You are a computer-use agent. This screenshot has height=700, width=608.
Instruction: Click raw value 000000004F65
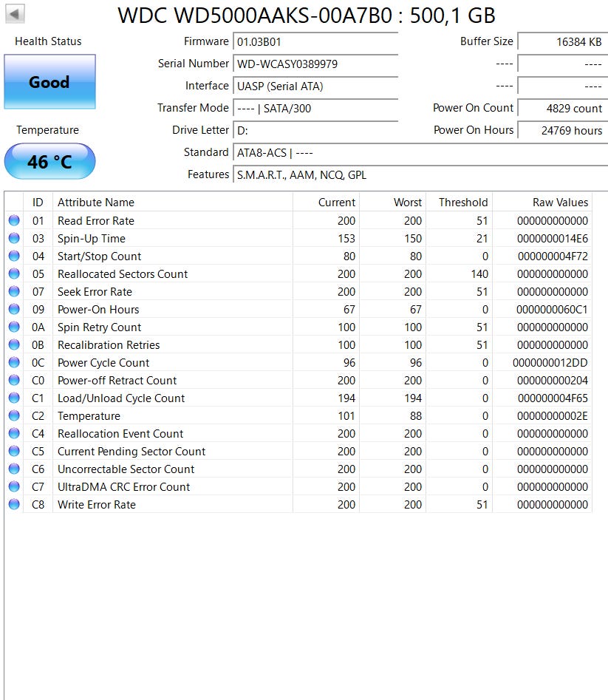click(553, 398)
